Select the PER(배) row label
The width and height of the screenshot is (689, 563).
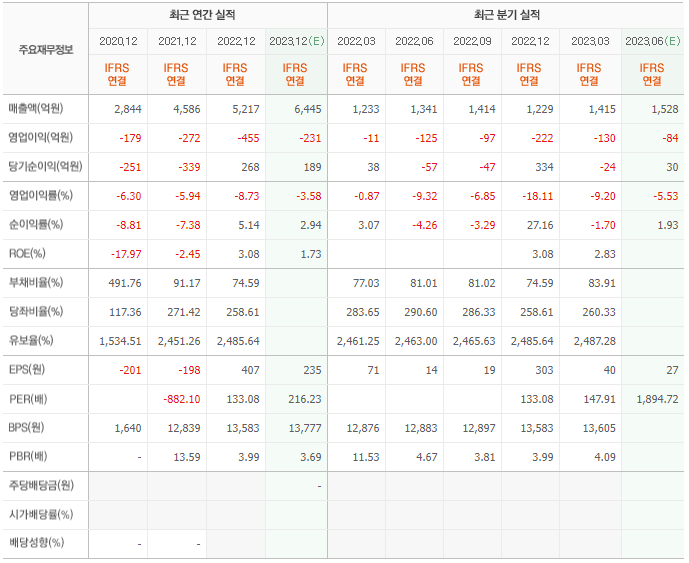[x=28, y=399]
